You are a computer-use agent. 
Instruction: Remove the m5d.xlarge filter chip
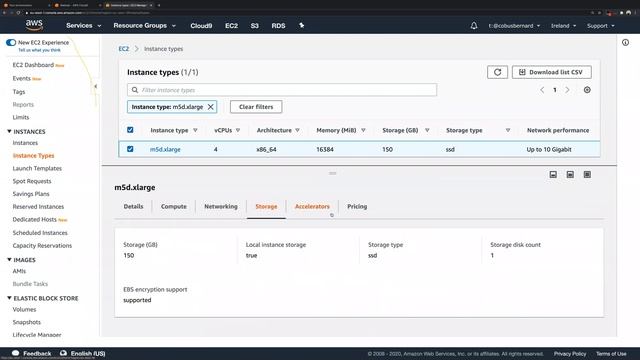pyautogui.click(x=211, y=107)
